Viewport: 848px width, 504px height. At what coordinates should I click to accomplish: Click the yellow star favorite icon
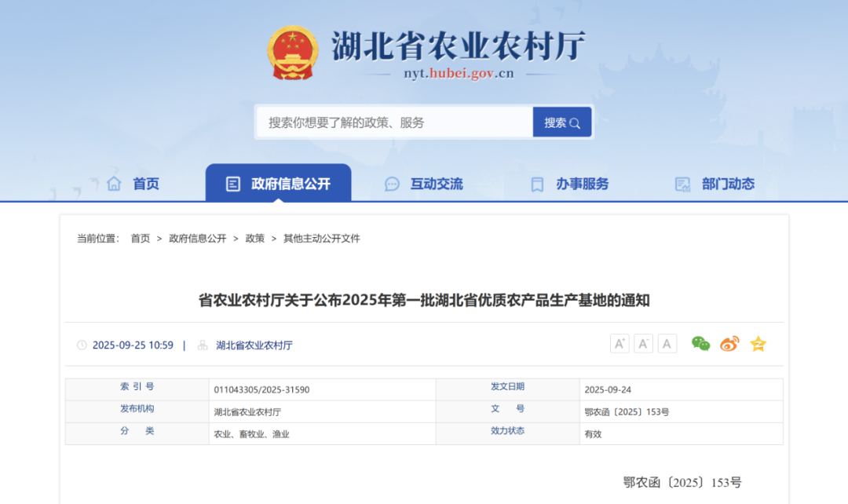coord(758,343)
